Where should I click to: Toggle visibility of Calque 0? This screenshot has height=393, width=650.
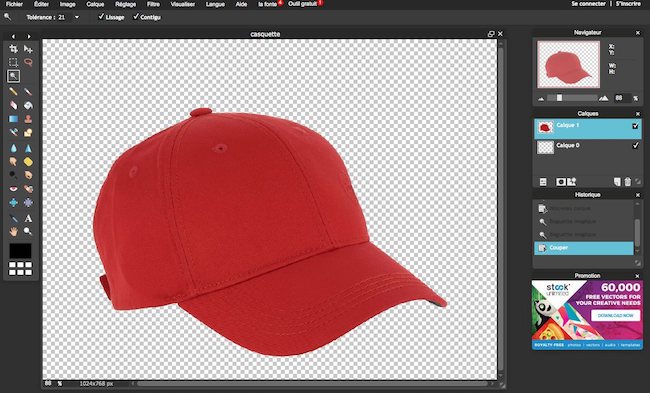point(635,146)
